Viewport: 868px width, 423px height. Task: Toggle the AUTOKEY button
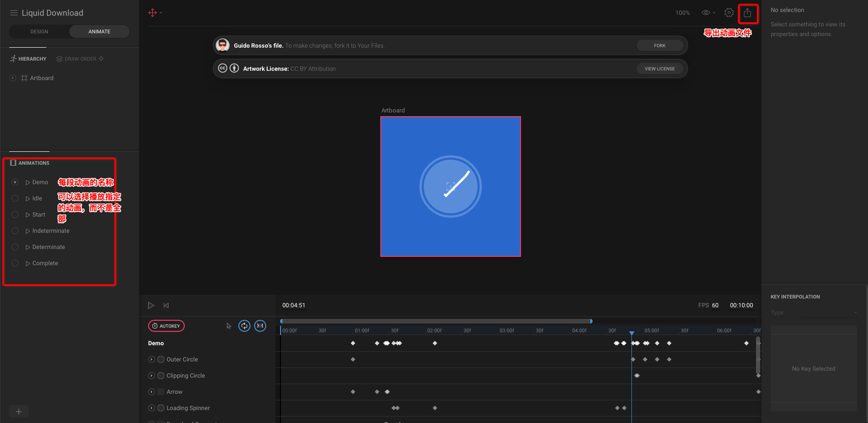pyautogui.click(x=166, y=326)
